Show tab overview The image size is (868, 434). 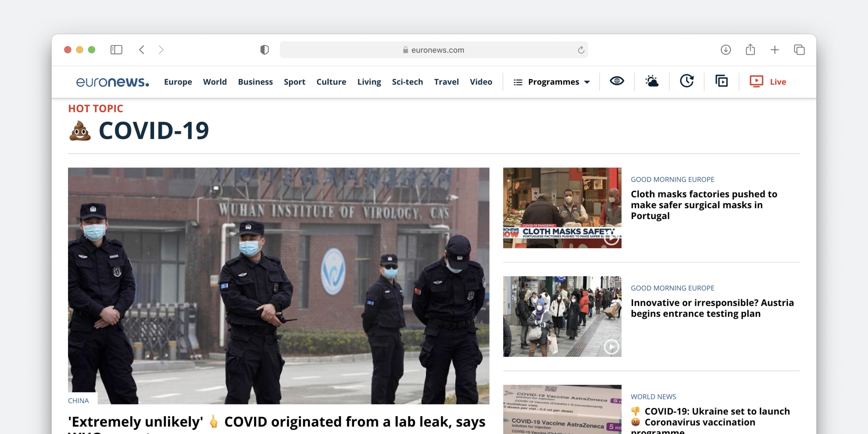coord(799,50)
